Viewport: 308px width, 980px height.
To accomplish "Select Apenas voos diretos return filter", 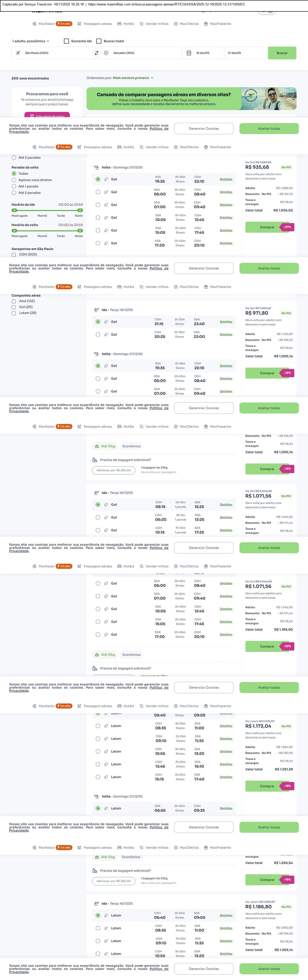I will 14,180.
